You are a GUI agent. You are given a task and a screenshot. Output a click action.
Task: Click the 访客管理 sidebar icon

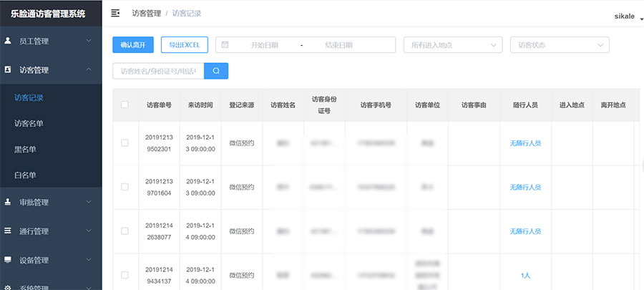8,69
